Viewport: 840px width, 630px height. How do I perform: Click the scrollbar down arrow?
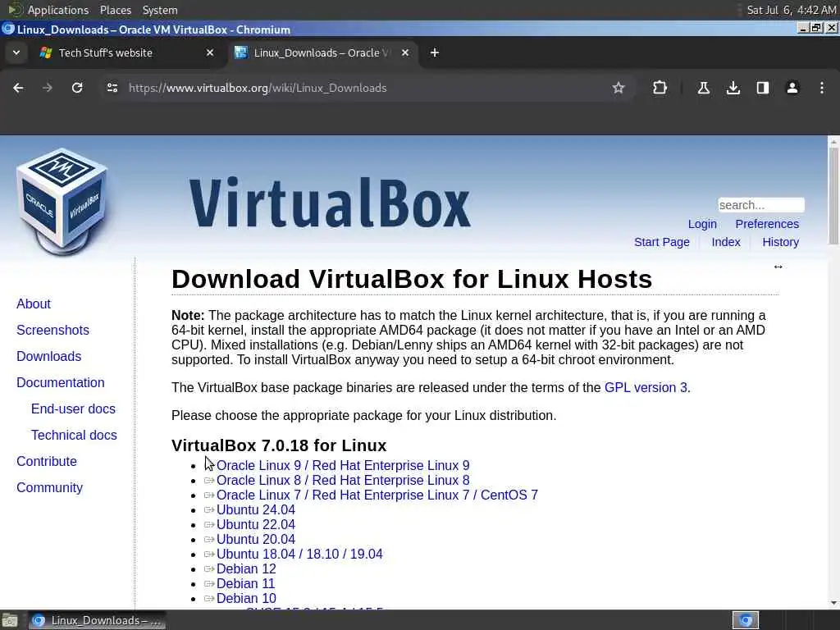point(833,603)
